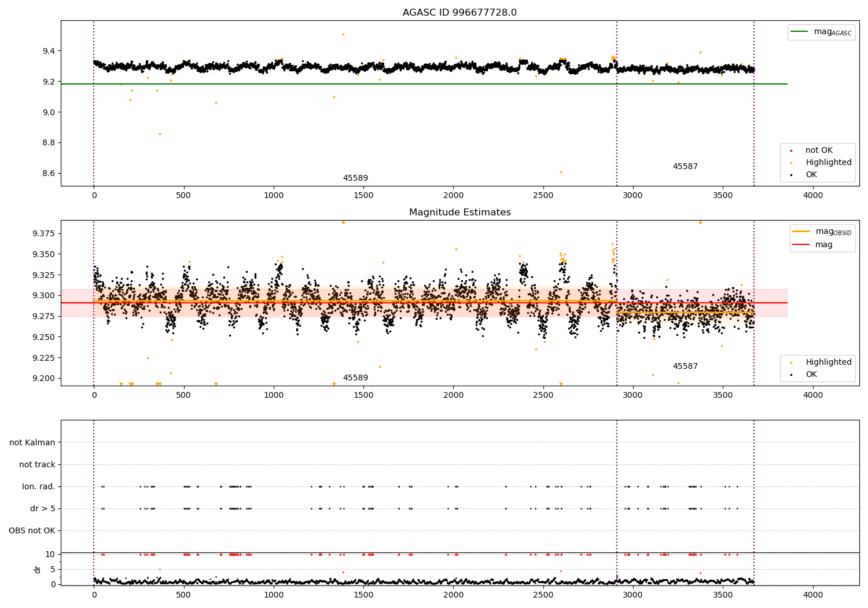This screenshot has height=608, width=868.
Task: Click the mag AGASC legend label text
Action: [833, 32]
